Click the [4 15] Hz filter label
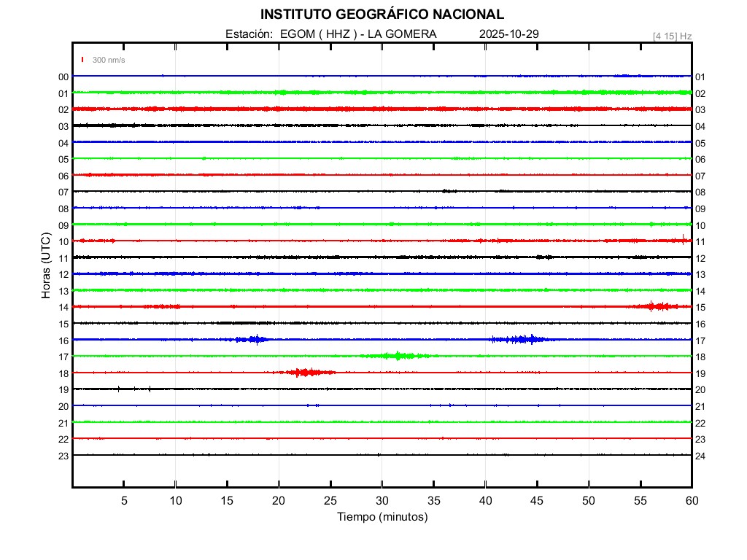Image resolution: width=747 pixels, height=560 pixels. [672, 36]
